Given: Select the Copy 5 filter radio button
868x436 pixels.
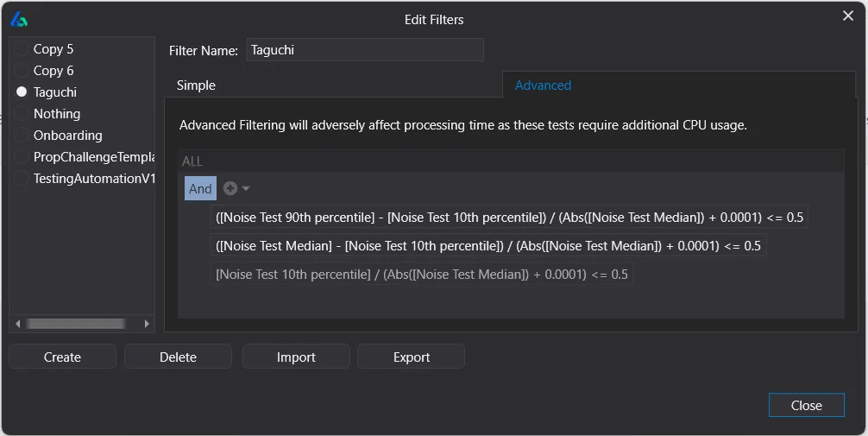Looking at the screenshot, I should (22, 49).
